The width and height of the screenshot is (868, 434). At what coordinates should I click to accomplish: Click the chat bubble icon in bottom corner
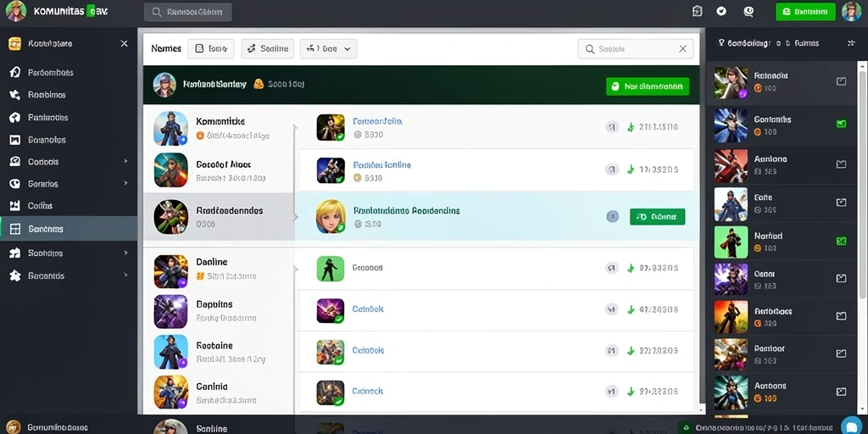tap(852, 426)
